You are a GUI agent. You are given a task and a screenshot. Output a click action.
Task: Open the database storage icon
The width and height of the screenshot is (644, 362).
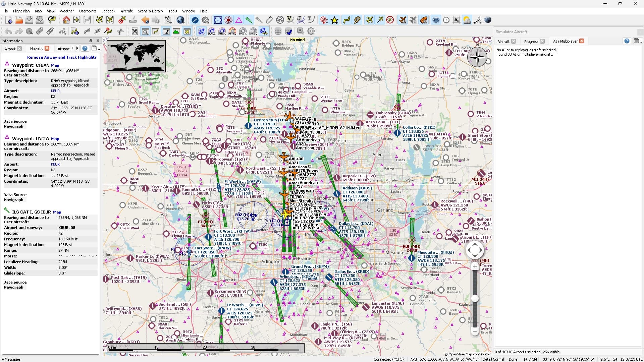tap(278, 31)
